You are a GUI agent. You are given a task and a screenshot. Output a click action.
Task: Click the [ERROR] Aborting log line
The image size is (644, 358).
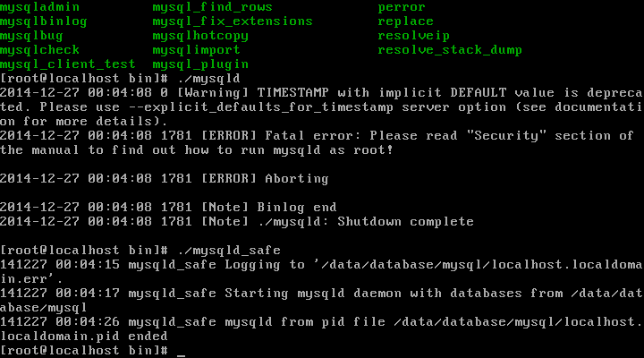point(165,179)
